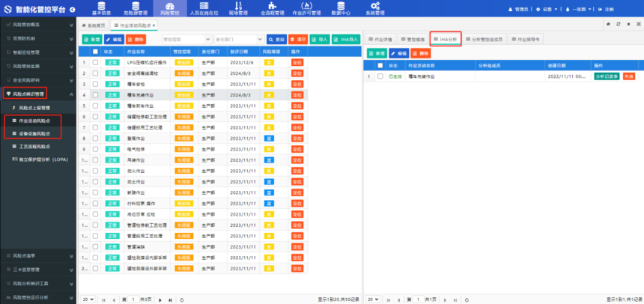Go to next page in left grid
This screenshot has height=304, width=644.
pos(160,298)
